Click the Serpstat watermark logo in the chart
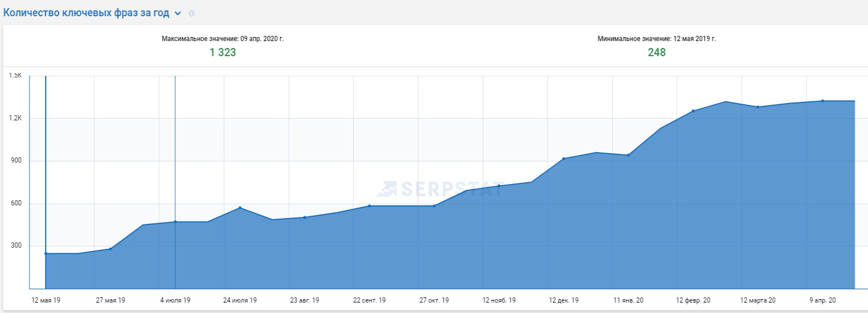 [x=439, y=189]
